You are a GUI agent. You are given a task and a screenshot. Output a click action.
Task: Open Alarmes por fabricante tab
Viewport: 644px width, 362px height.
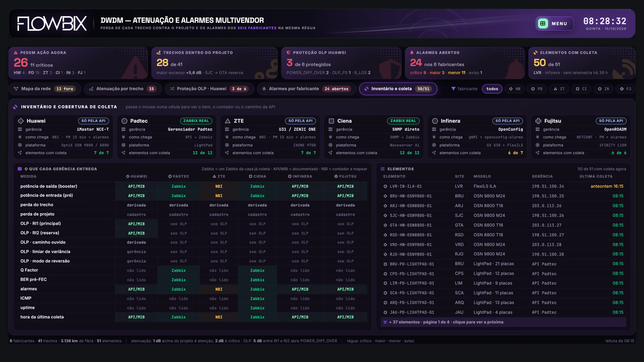(x=307, y=89)
